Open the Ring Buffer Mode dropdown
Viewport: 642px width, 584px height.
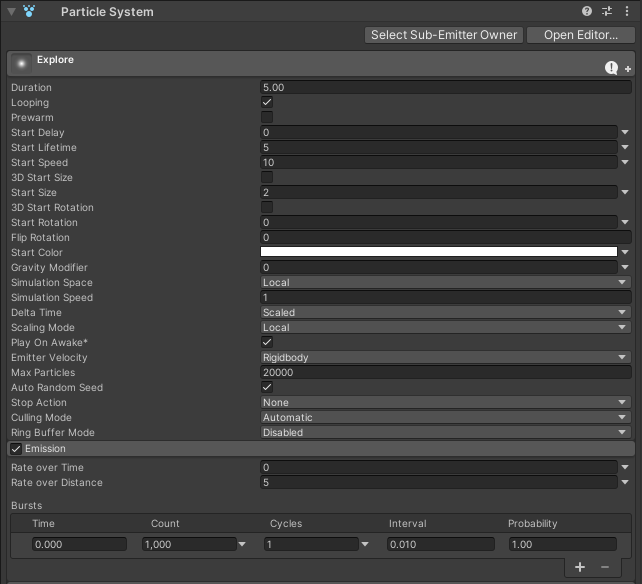[445, 432]
